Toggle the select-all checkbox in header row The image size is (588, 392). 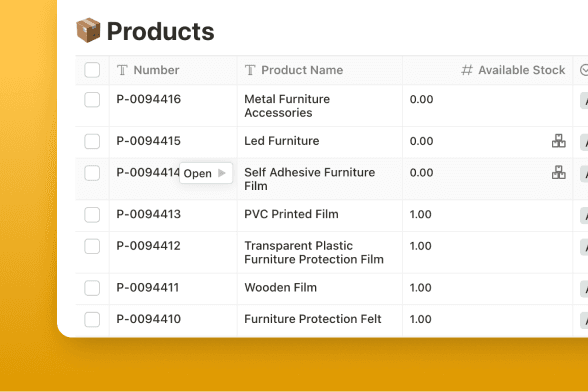(x=92, y=70)
